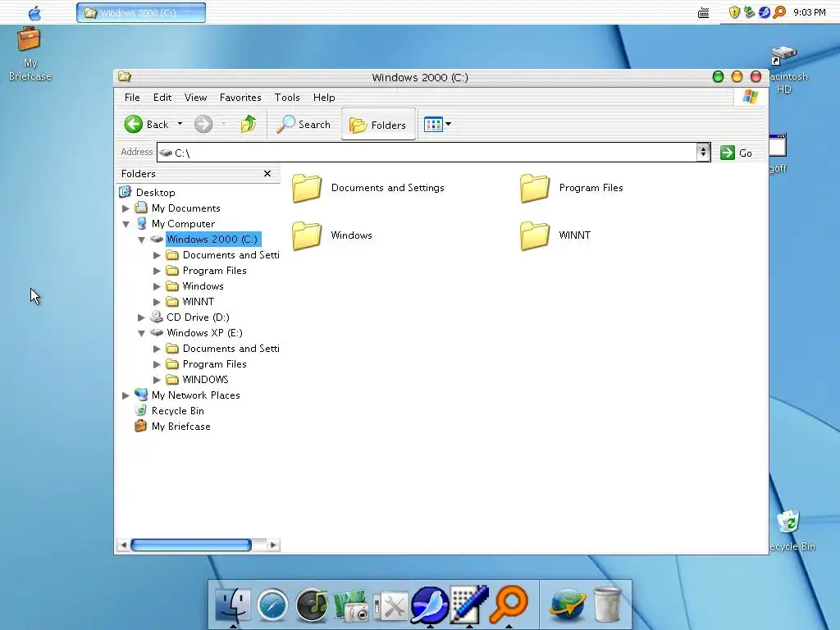Select My Network Places in tree
This screenshot has width=840, height=630.
point(195,395)
